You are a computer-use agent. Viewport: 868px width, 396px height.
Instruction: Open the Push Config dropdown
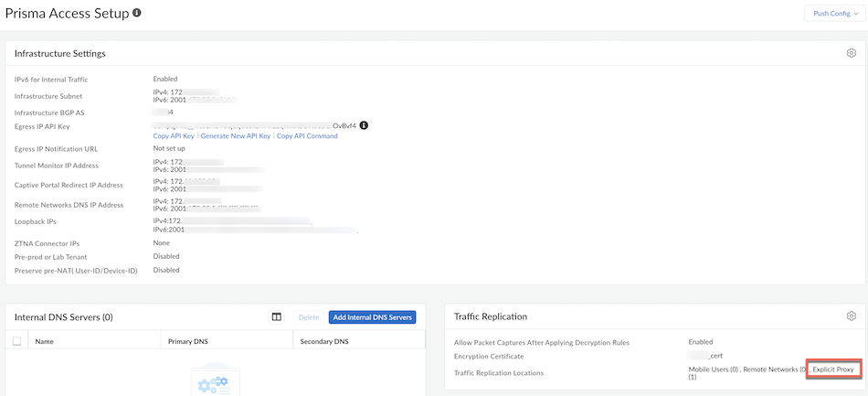coord(832,14)
